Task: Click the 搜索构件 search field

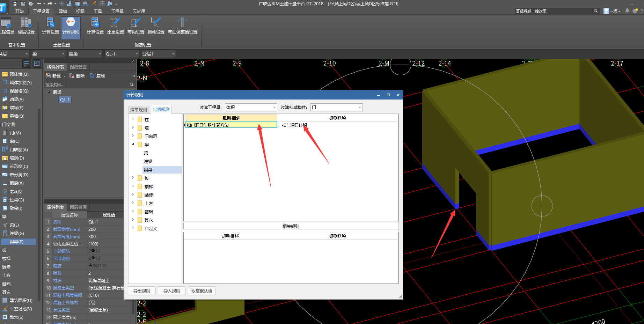Action: click(x=87, y=84)
